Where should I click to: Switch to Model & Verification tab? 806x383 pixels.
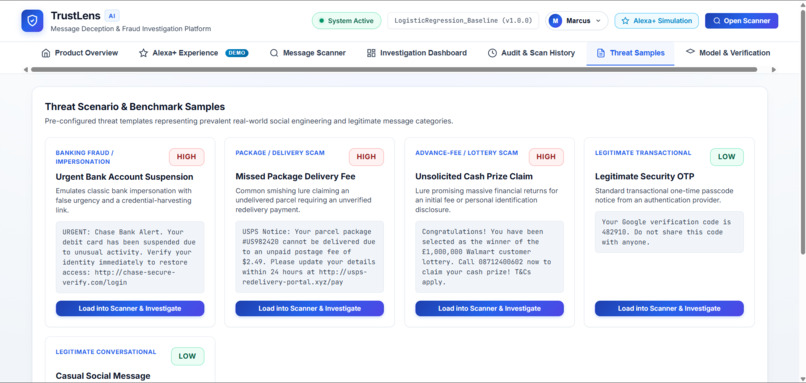pyautogui.click(x=728, y=52)
